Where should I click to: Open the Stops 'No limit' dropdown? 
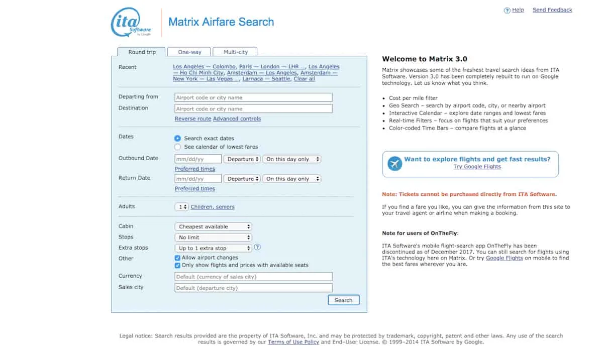(213, 237)
